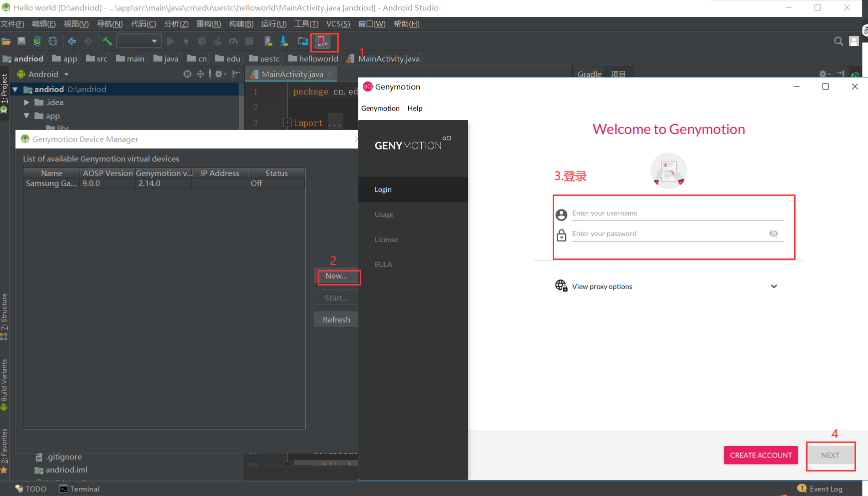868x496 pixels.
Task: Click the Synchronize refresh toolbar icon
Action: coord(53,41)
